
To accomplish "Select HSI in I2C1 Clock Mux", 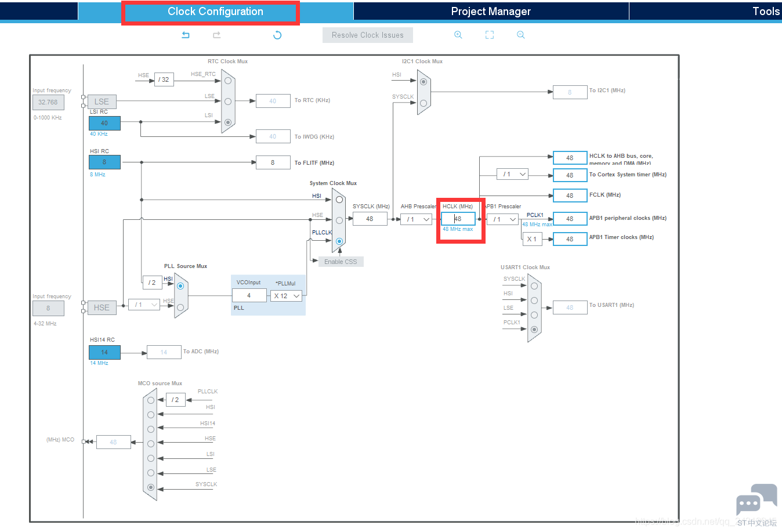I will pyautogui.click(x=423, y=82).
